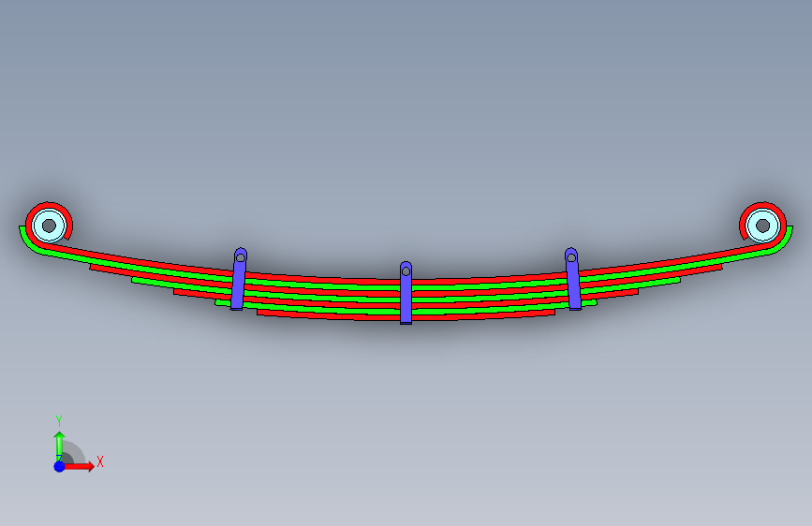This screenshot has width=812, height=526.
Task: Click the green Y axis arrow of triad
Action: [60, 446]
